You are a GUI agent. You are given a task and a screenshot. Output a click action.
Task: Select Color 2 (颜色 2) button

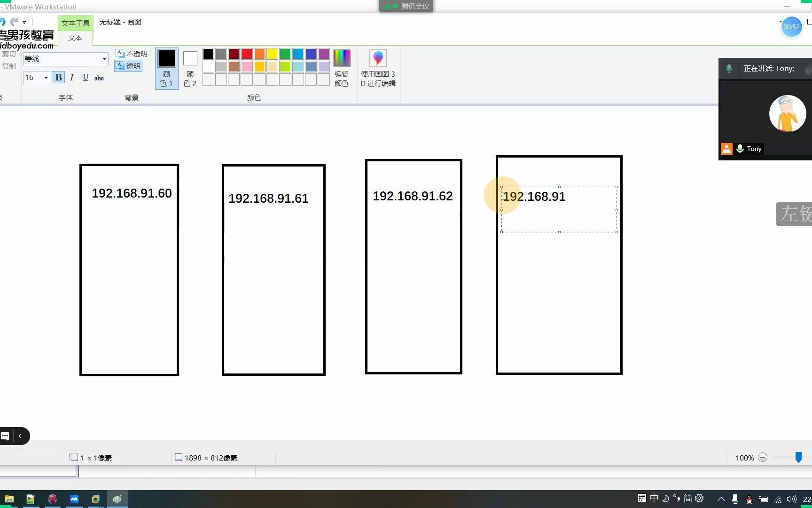(190, 69)
